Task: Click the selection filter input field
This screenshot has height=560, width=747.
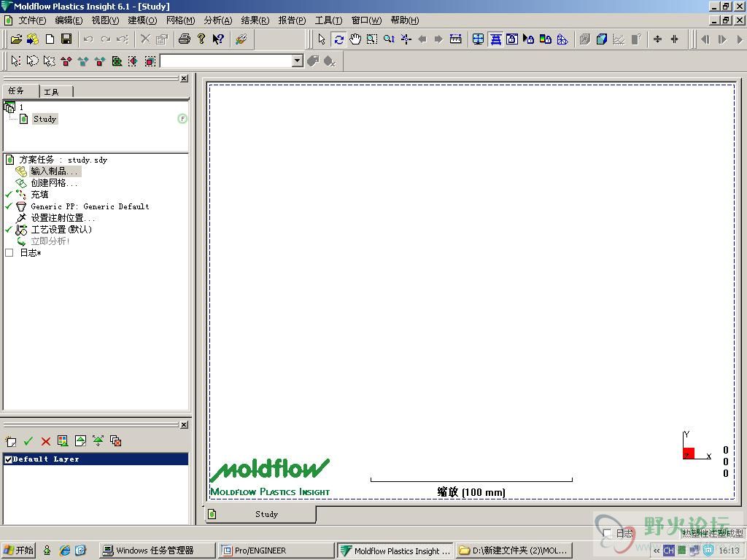Action: [x=226, y=61]
